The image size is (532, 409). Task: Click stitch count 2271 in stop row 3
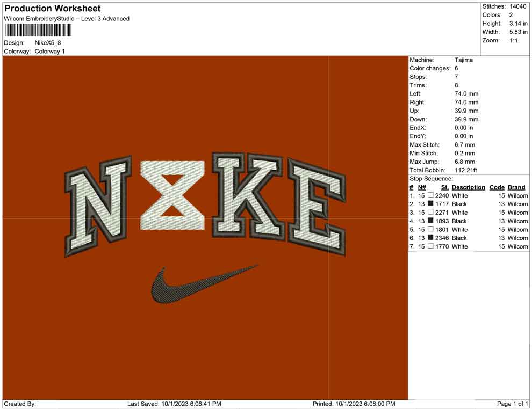click(x=442, y=213)
